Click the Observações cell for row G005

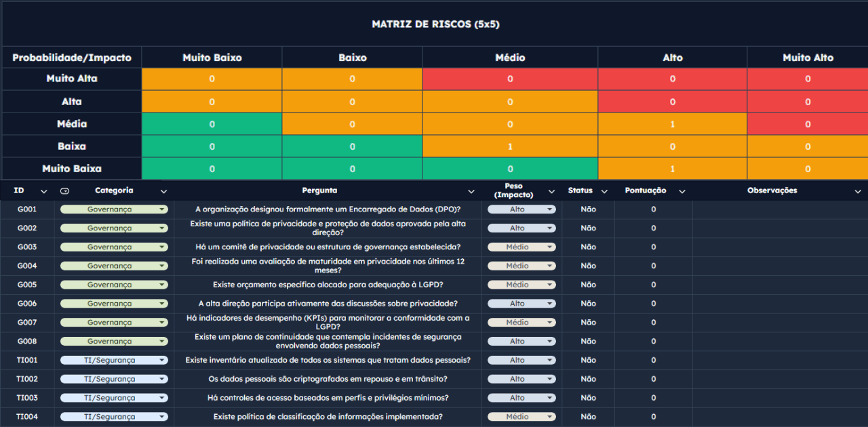click(x=780, y=285)
